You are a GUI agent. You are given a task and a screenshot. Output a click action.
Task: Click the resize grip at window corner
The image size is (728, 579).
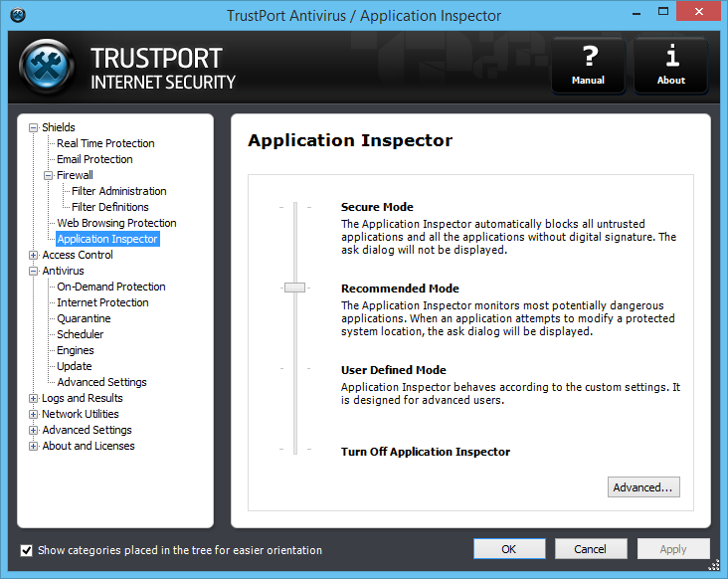714,565
